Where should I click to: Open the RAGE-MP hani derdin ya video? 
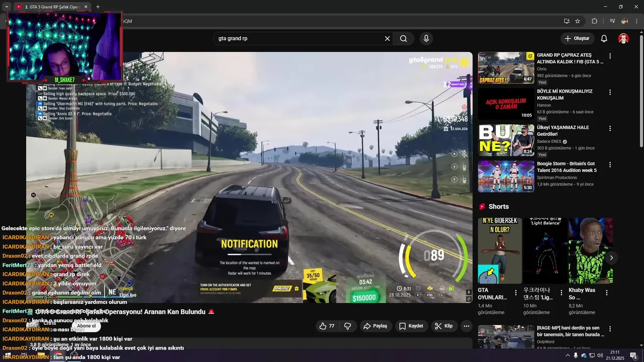pos(571,331)
